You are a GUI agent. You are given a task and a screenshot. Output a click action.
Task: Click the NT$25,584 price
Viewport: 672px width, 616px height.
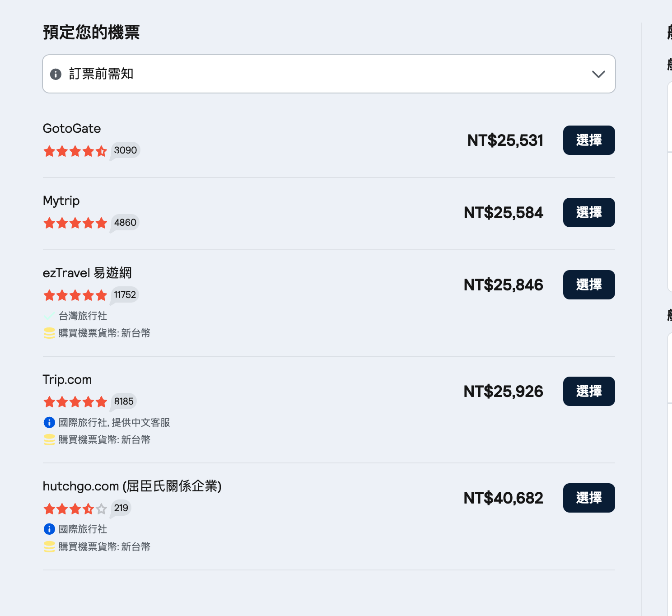504,213
